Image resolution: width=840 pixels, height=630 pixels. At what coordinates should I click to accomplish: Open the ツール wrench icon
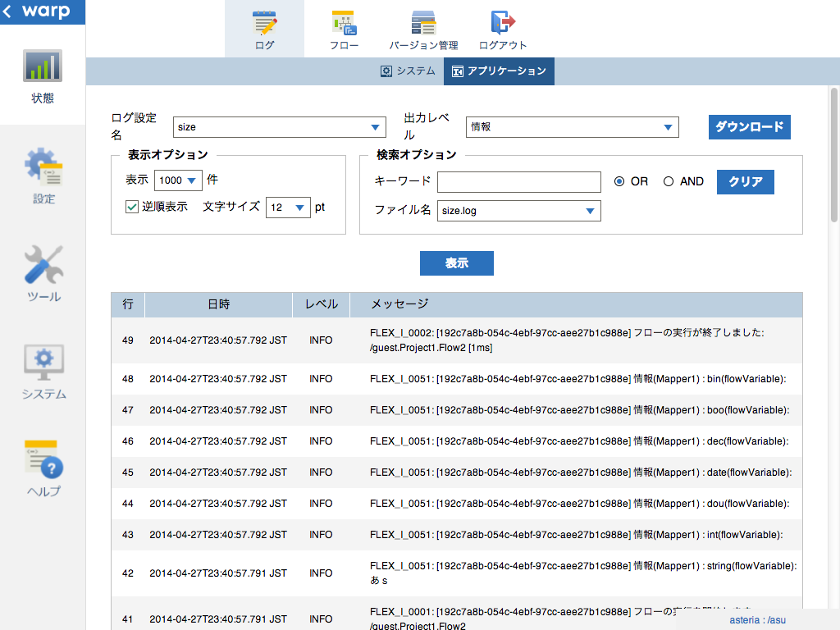[43, 265]
